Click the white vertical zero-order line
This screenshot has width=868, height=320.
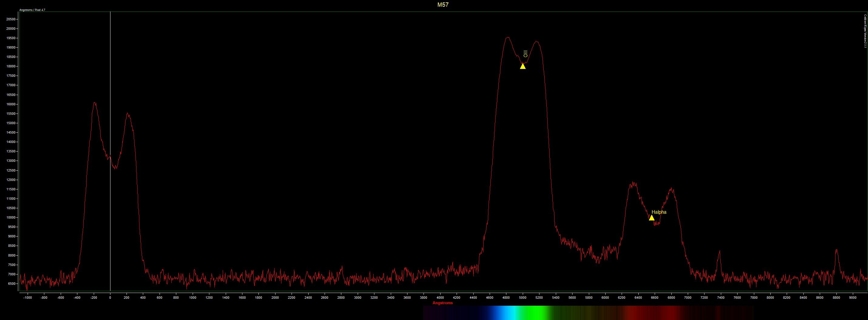(110, 151)
